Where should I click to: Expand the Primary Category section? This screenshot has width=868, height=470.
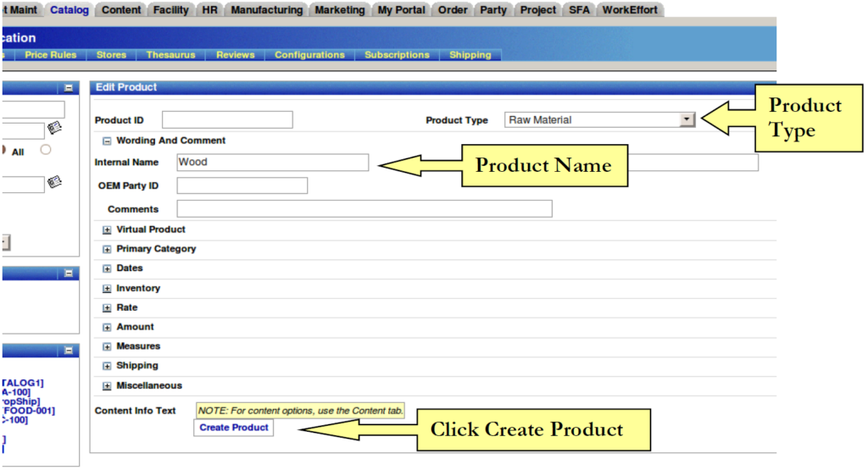(x=108, y=249)
